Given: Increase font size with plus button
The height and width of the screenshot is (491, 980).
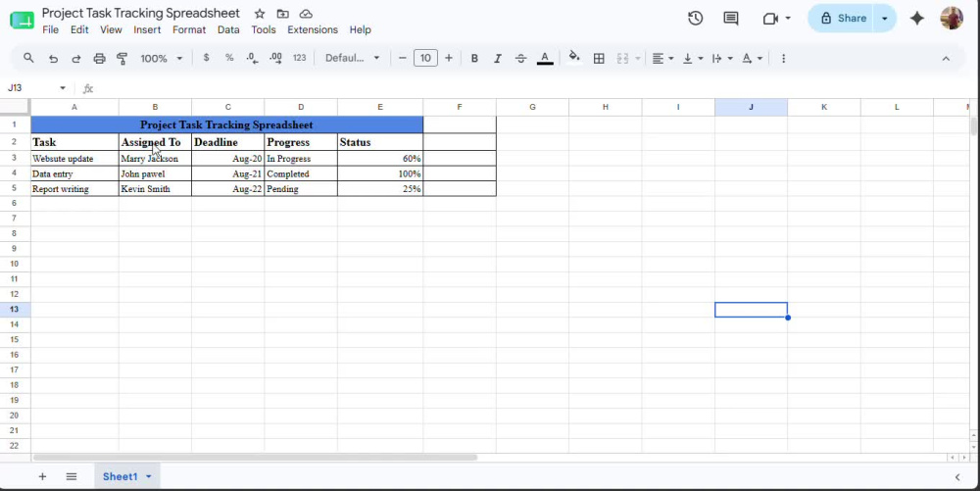Looking at the screenshot, I should [449, 58].
